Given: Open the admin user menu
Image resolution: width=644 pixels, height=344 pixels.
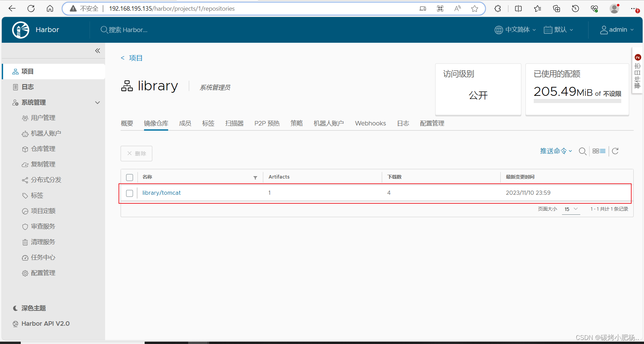Looking at the screenshot, I should tap(617, 30).
